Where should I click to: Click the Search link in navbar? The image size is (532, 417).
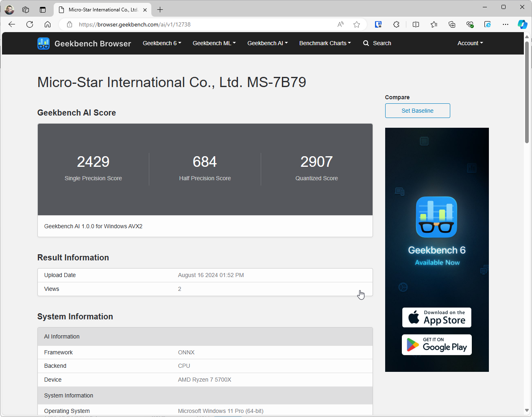[377, 43]
